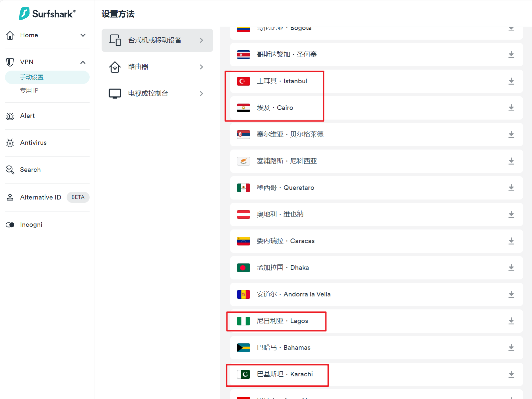Click the Mexico flag icon

coord(244,188)
